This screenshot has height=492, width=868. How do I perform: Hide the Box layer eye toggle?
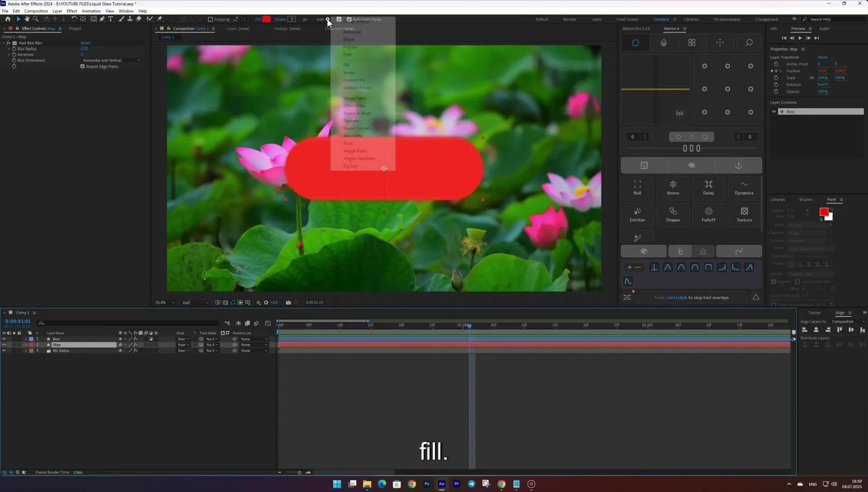pyautogui.click(x=4, y=339)
